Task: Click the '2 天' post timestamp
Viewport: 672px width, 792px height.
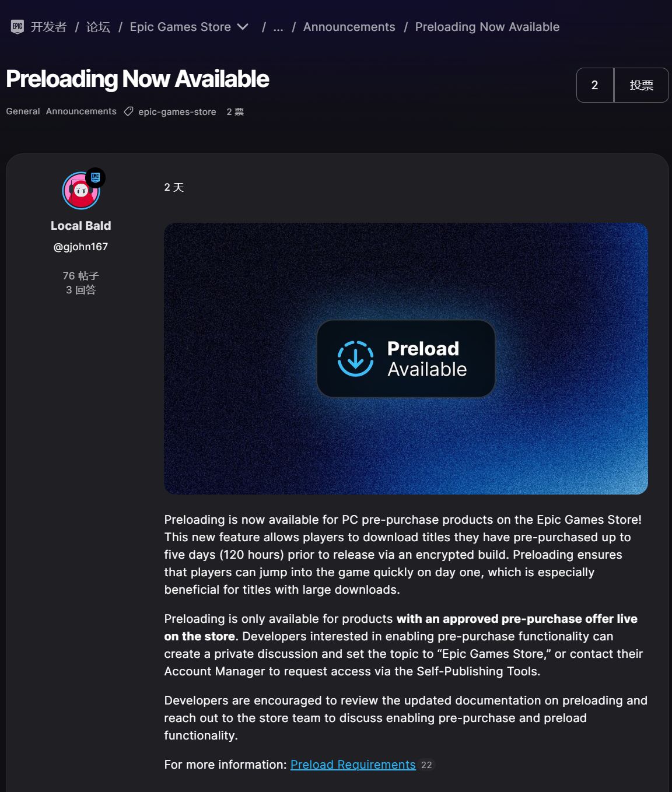Action: click(174, 187)
